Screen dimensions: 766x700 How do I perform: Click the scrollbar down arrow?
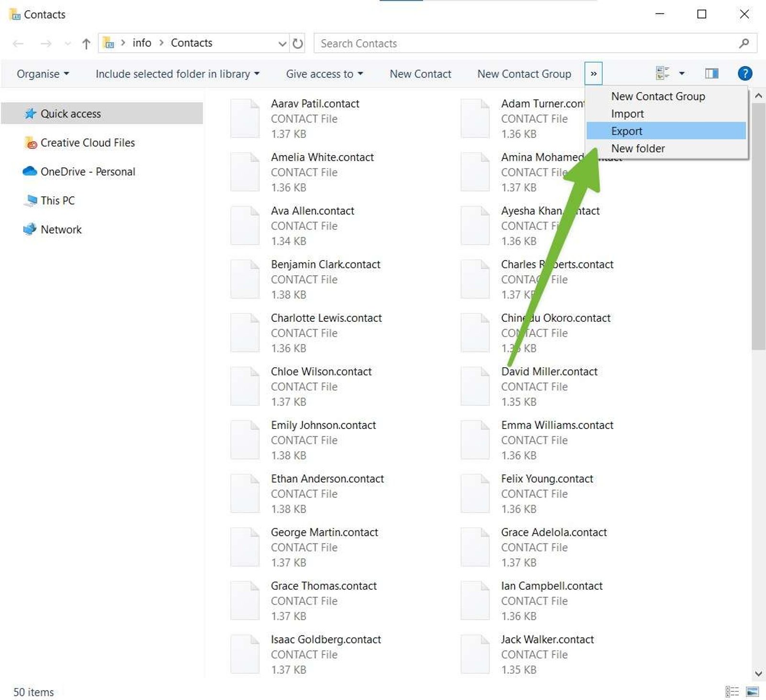pyautogui.click(x=758, y=673)
